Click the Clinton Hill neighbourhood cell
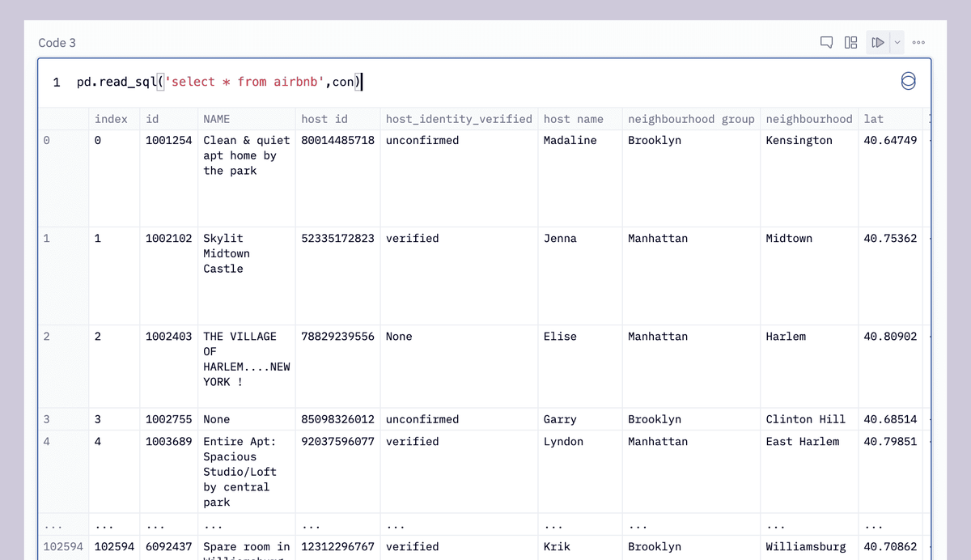The image size is (971, 560). (805, 419)
